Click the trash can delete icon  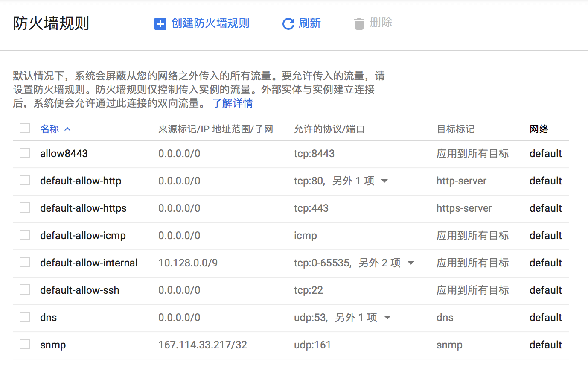(359, 24)
